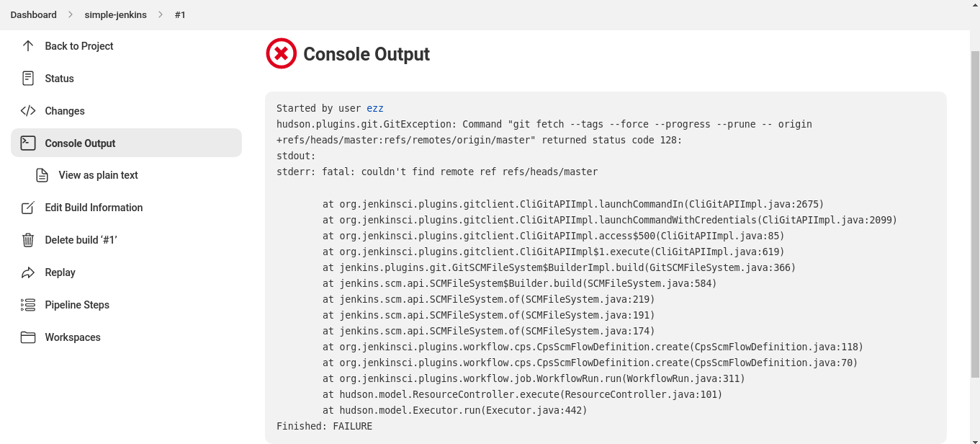Viewport: 980px width, 444px height.
Task: Open the simple-jenkins breadcrumb link
Action: coord(116,14)
